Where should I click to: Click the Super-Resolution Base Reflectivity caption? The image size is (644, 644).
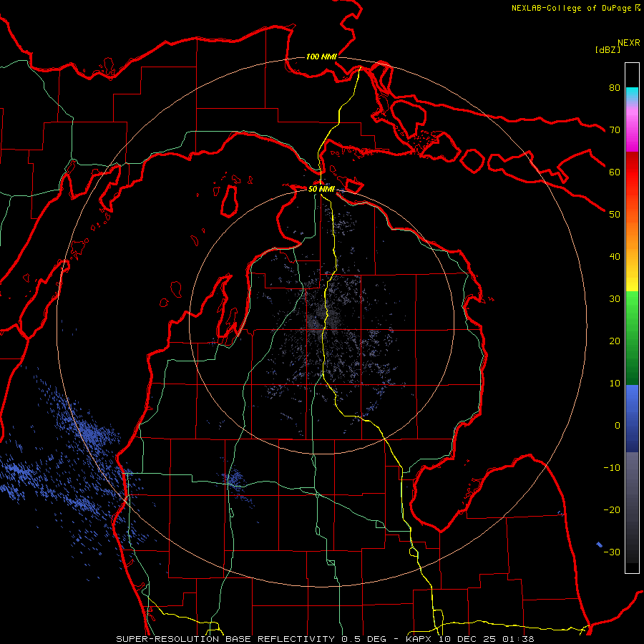[324, 639]
